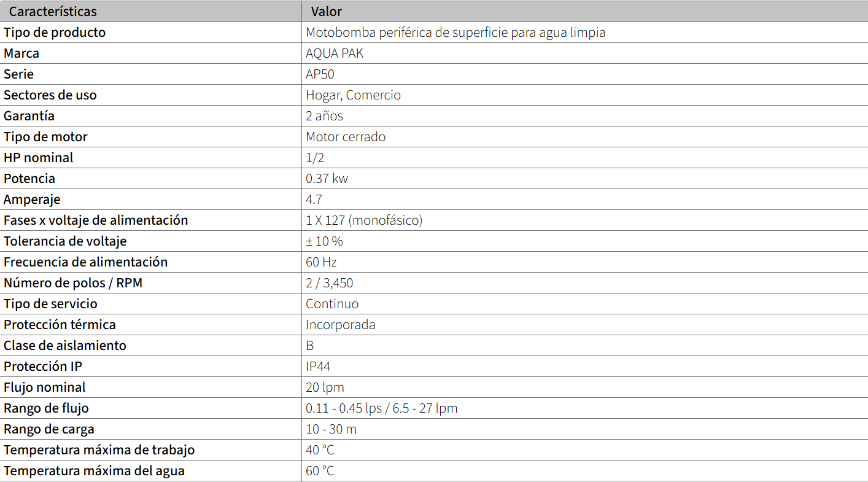868x482 pixels.
Task: Click the 1 X 127 (monofásico) value
Action: [364, 220]
